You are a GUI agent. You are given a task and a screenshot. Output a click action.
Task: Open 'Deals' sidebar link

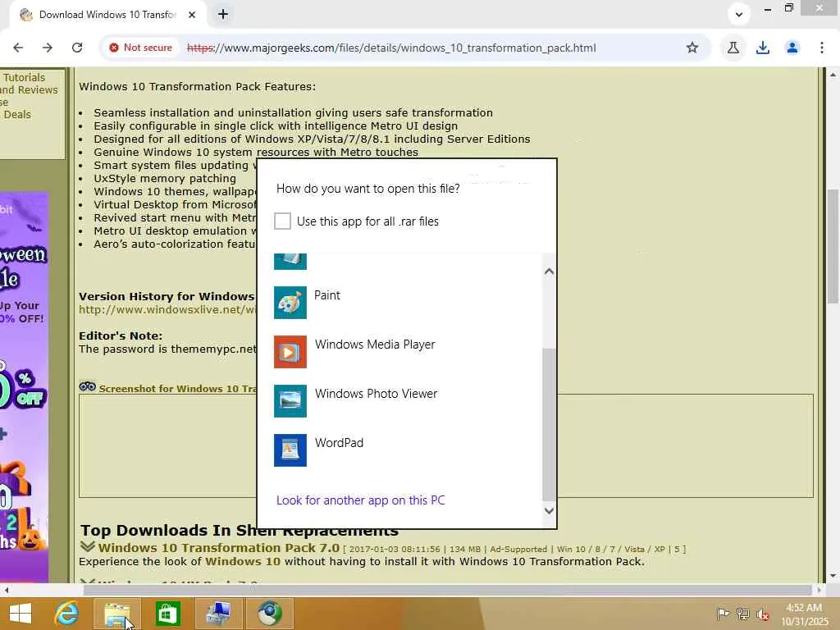pos(17,114)
